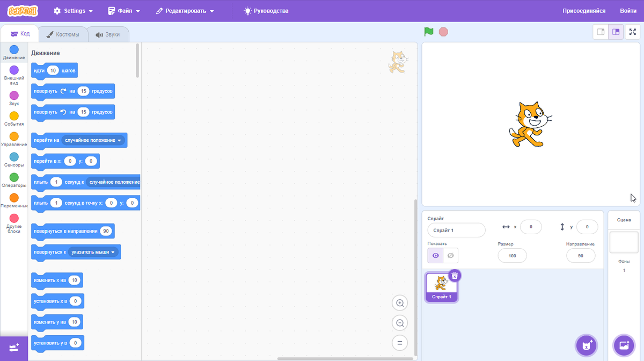
Task: Click the Scratch logo
Action: [23, 11]
